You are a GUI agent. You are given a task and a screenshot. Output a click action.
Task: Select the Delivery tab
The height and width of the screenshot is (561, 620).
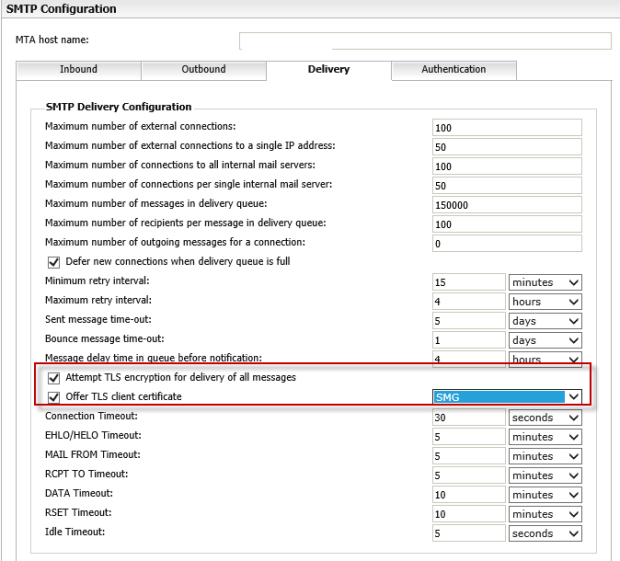point(328,70)
